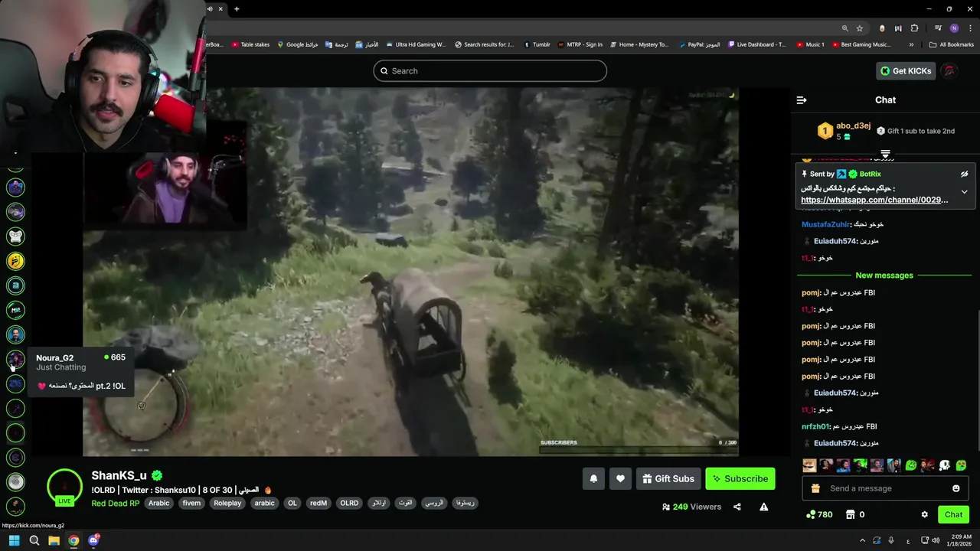Expand the gift leaderboard arrow
The width and height of the screenshot is (980, 551).
pyautogui.click(x=885, y=155)
